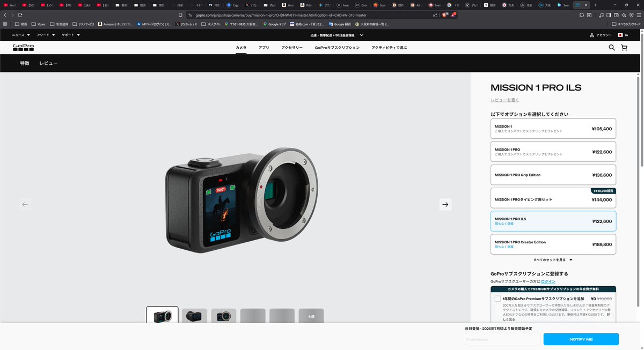
Task: Open the extensions puzzle-piece icon
Action: point(581,15)
